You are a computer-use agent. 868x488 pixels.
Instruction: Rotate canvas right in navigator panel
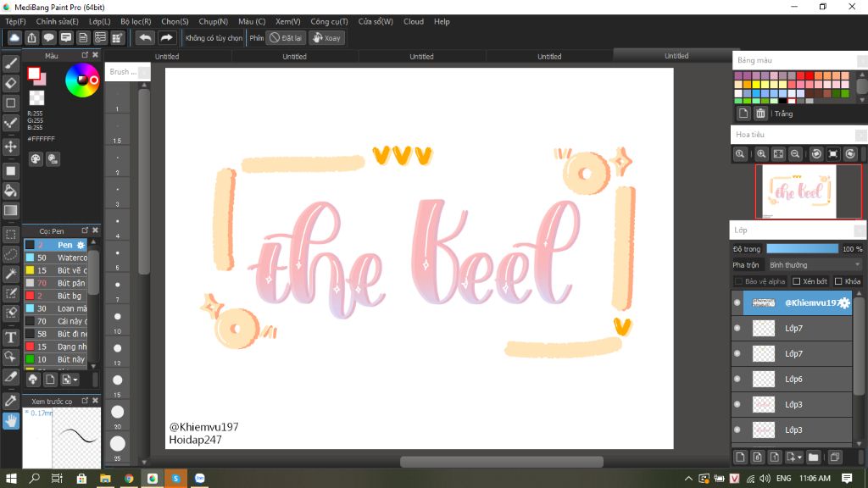pyautogui.click(x=850, y=154)
